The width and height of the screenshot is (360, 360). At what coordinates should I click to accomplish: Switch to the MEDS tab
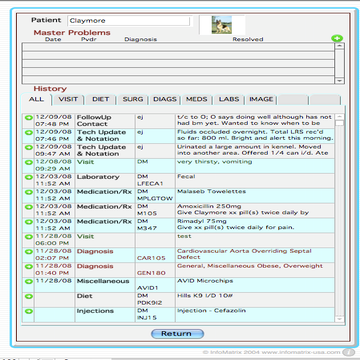coord(197,99)
